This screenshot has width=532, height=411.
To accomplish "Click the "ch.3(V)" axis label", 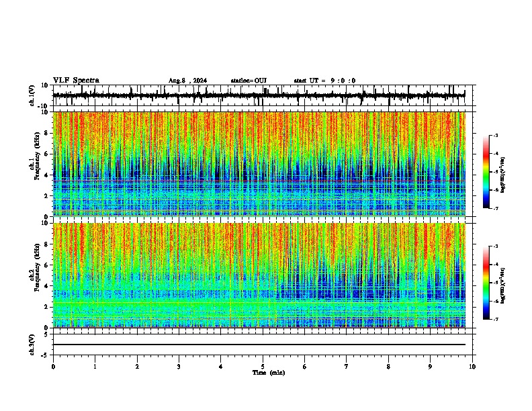I will (32, 345).
